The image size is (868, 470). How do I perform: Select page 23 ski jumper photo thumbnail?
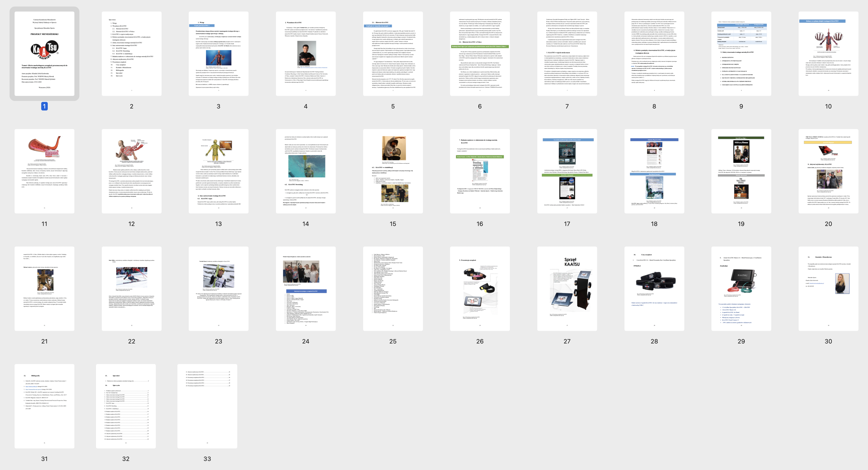[x=218, y=288]
